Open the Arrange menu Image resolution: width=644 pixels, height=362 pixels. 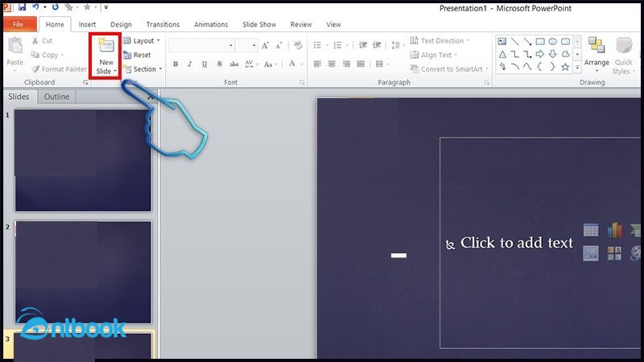coord(597,55)
